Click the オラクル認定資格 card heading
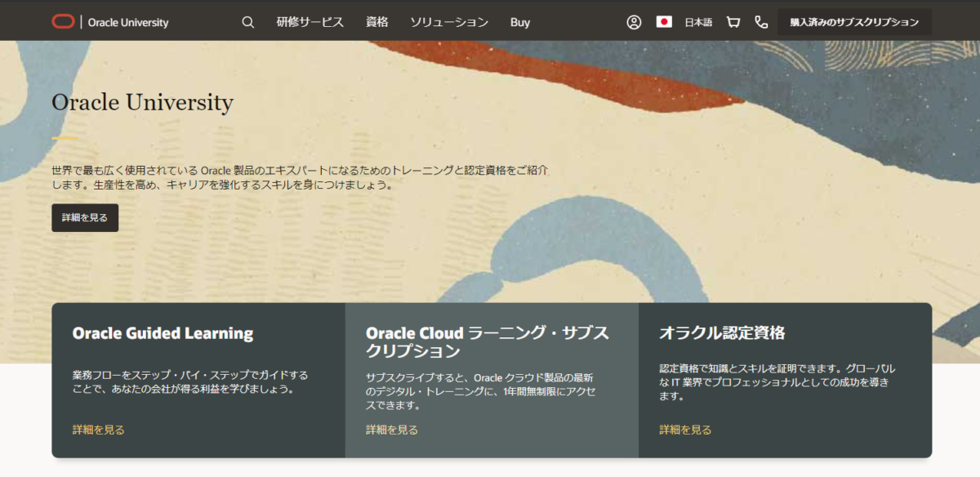Image resolution: width=980 pixels, height=477 pixels. pos(720,332)
